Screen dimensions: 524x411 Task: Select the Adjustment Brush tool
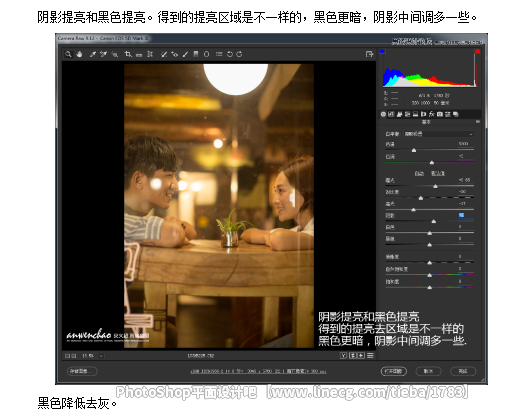[185, 54]
